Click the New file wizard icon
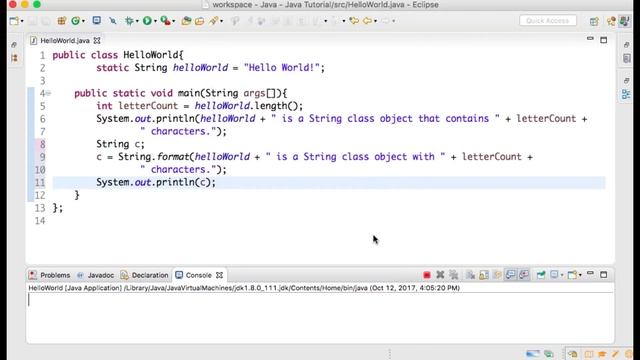 click(x=14, y=21)
